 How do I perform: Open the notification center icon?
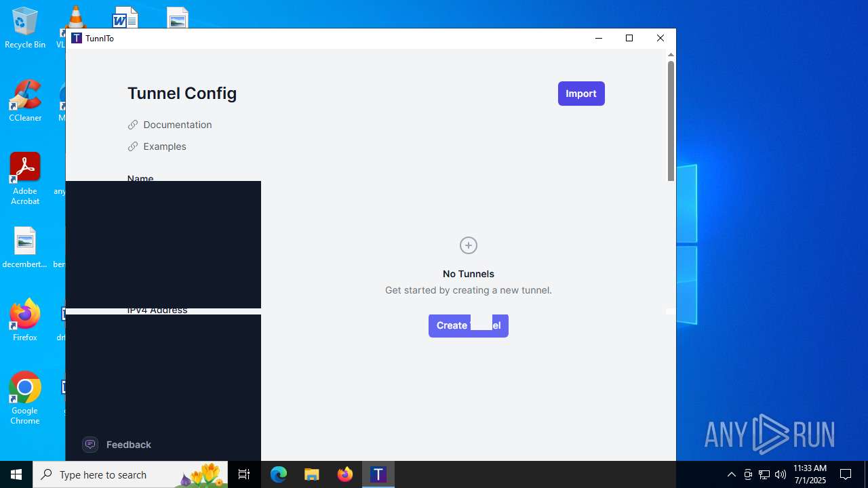(846, 474)
